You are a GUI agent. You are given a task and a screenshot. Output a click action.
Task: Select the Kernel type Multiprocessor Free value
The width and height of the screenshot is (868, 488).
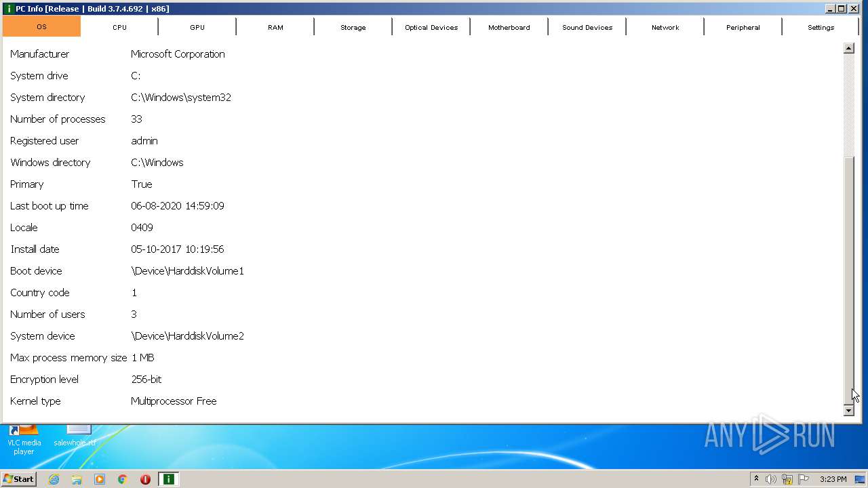click(x=174, y=401)
